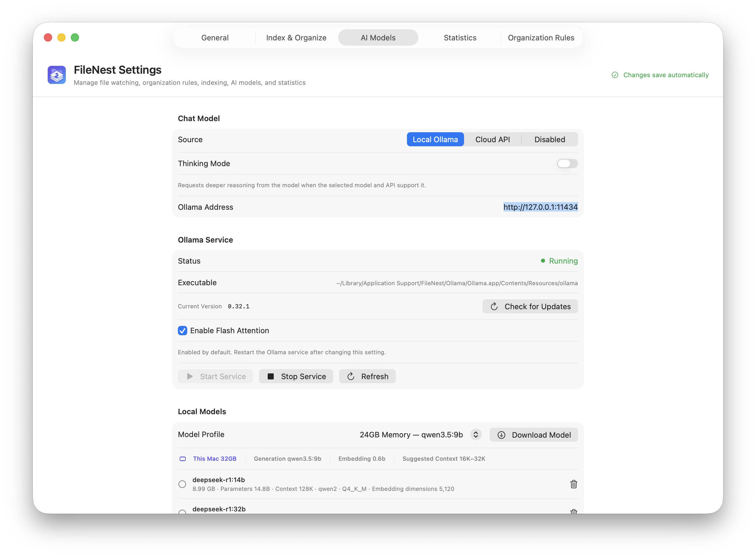Toggle Thinking Mode switch
This screenshot has height=557, width=756.
pos(567,164)
